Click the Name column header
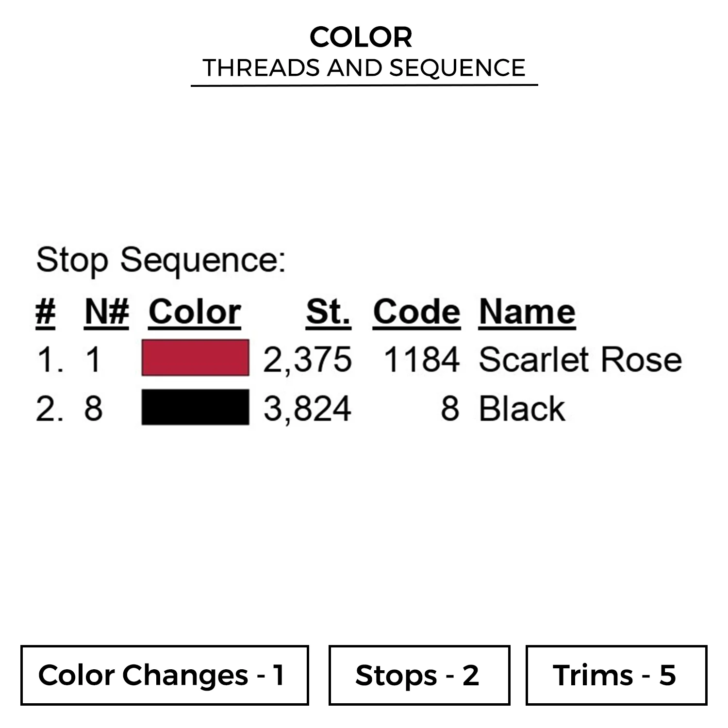The height and width of the screenshot is (728, 728). [x=527, y=312]
